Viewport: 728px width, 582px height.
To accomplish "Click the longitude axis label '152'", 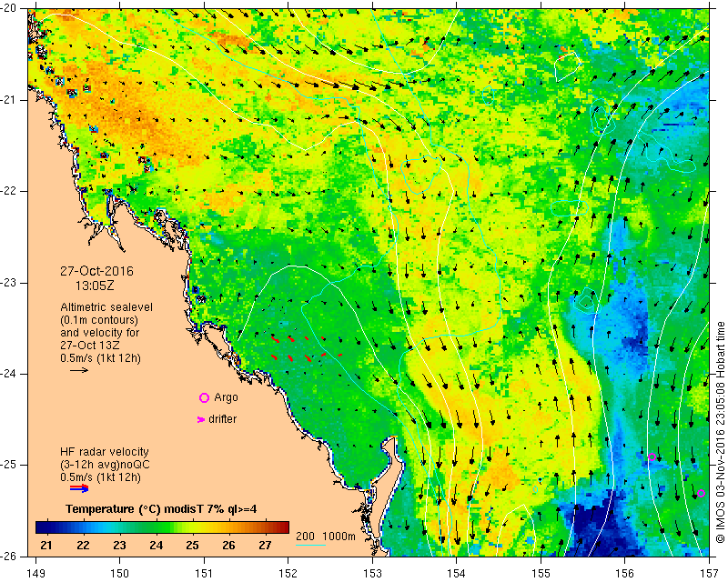I will 288,574.
